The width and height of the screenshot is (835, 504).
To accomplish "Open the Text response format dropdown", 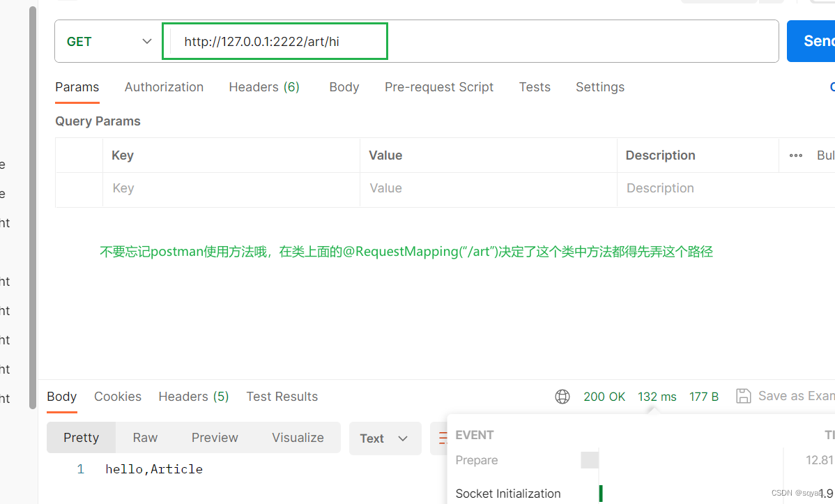I will pyautogui.click(x=384, y=438).
